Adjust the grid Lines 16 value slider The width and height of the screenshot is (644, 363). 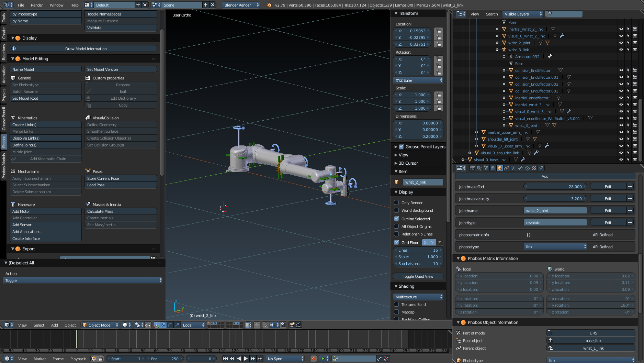click(418, 250)
